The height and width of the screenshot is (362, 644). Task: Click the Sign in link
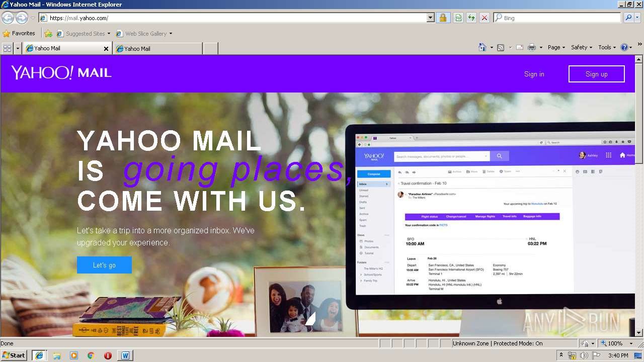534,74
